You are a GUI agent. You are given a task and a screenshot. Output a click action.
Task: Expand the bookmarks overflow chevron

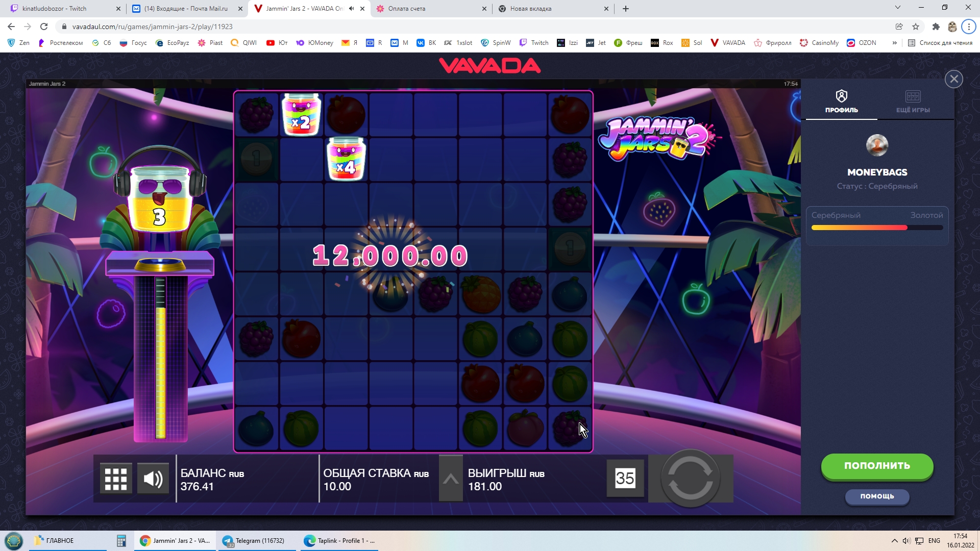click(894, 43)
